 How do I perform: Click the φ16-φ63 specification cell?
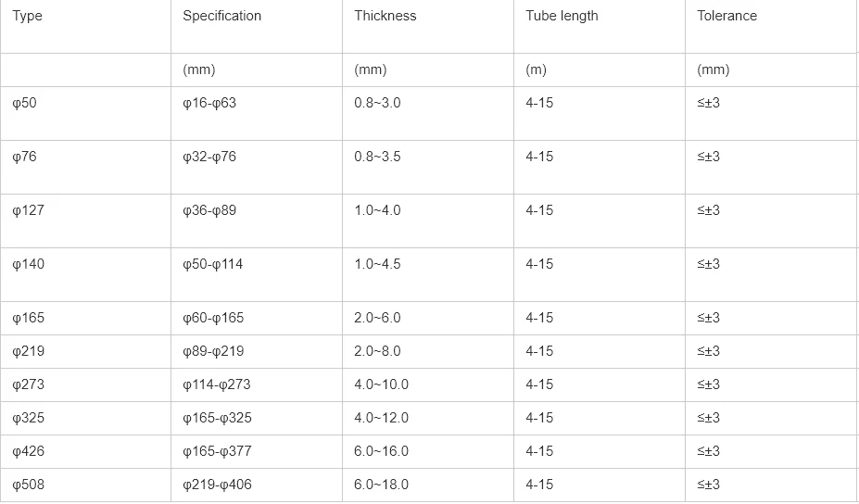(209, 103)
